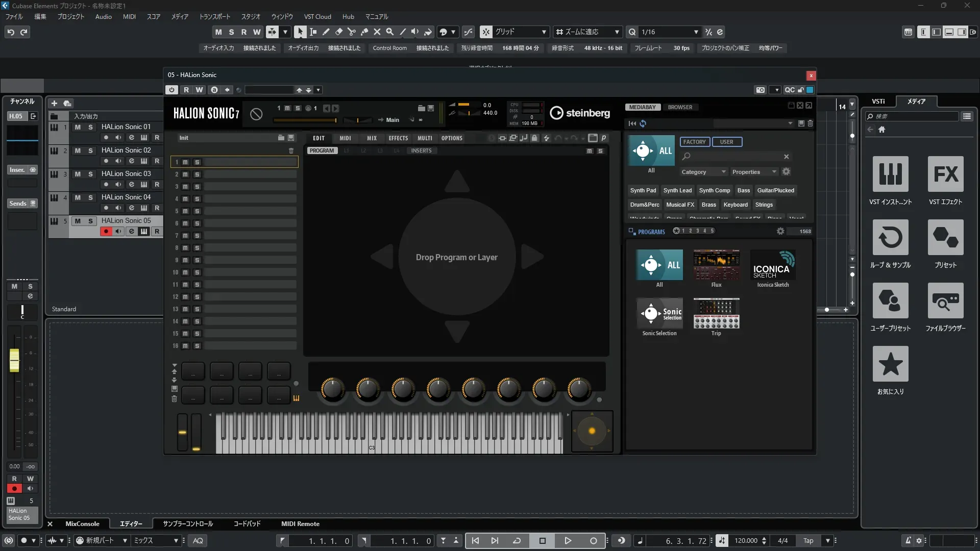980x551 pixels.
Task: Switch to the EFFECTS tab in HALion
Action: [398, 138]
